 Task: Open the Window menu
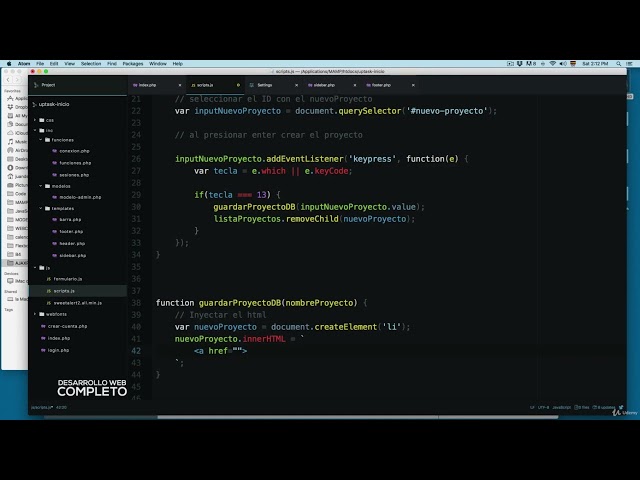click(x=158, y=64)
